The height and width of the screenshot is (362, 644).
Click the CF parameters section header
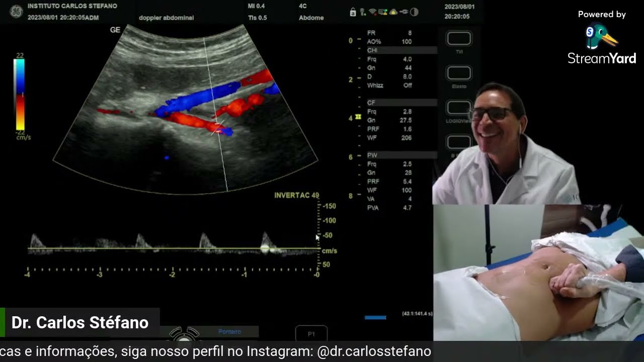click(401, 103)
